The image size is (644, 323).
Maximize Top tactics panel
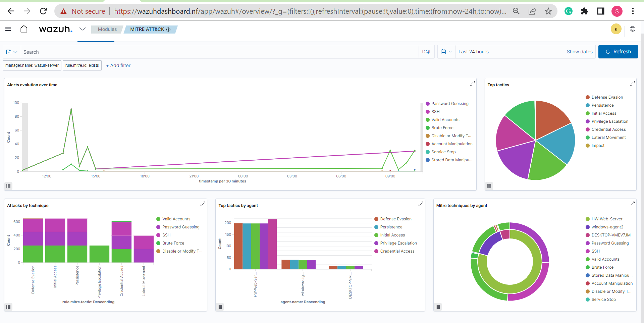(632, 83)
